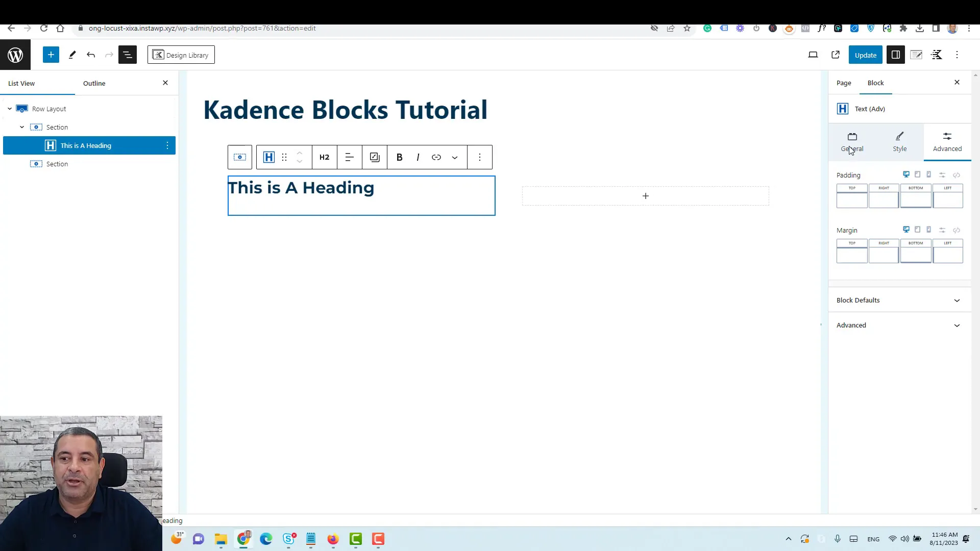Open the device preview laptop icon
This screenshot has width=980, height=551.
tap(813, 55)
